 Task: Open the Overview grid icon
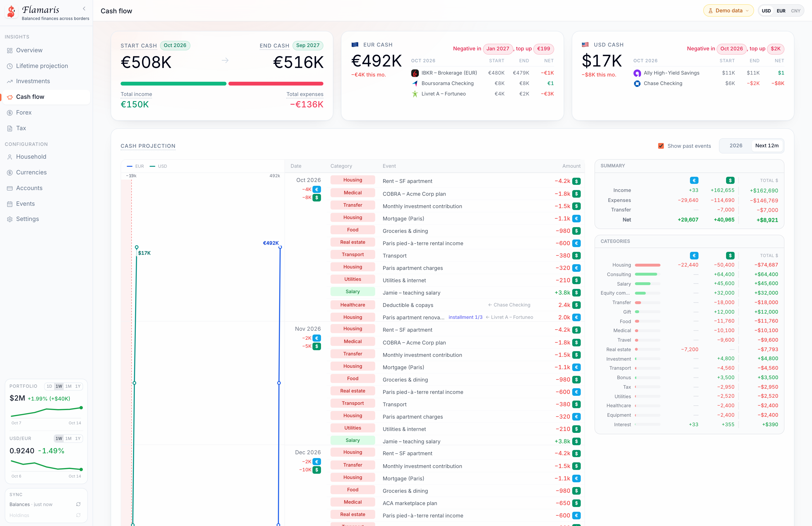[9, 51]
